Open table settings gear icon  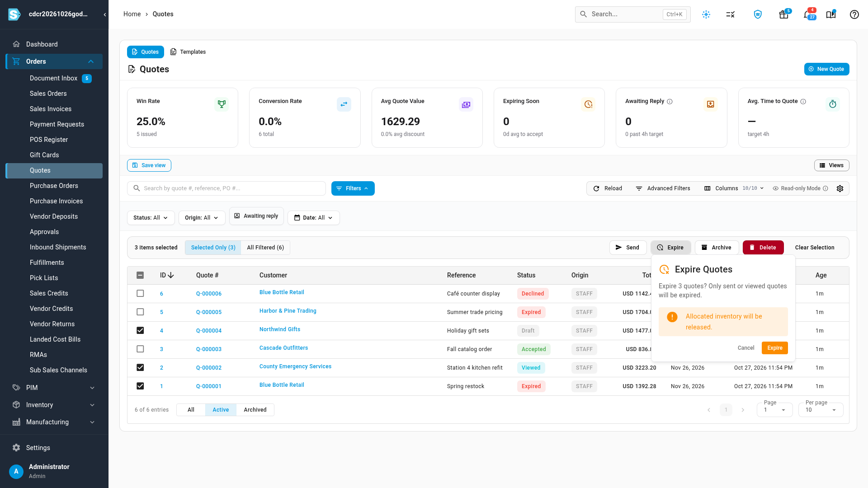click(840, 188)
